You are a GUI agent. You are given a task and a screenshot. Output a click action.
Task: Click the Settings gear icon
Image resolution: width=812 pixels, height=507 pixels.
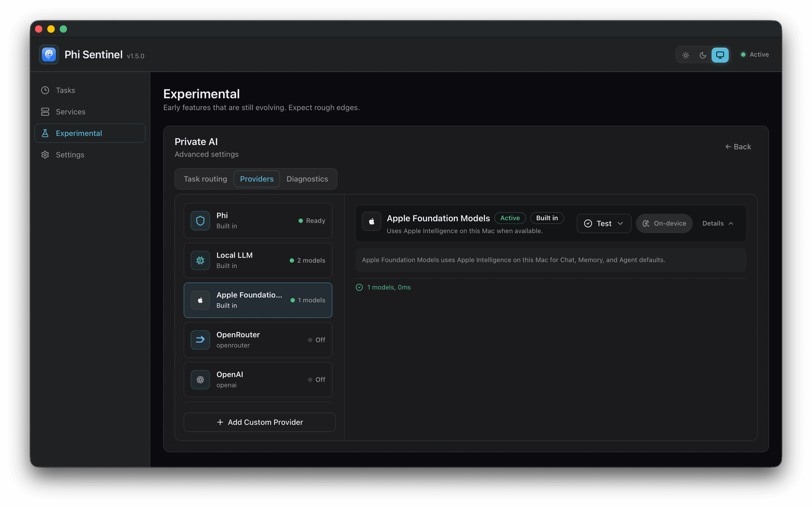[x=45, y=155]
